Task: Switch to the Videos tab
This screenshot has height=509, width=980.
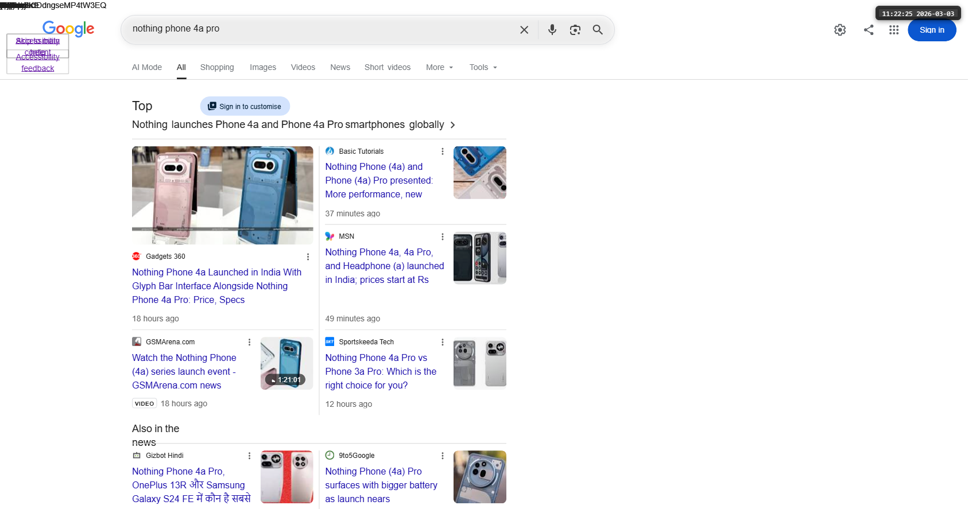Action: point(303,68)
